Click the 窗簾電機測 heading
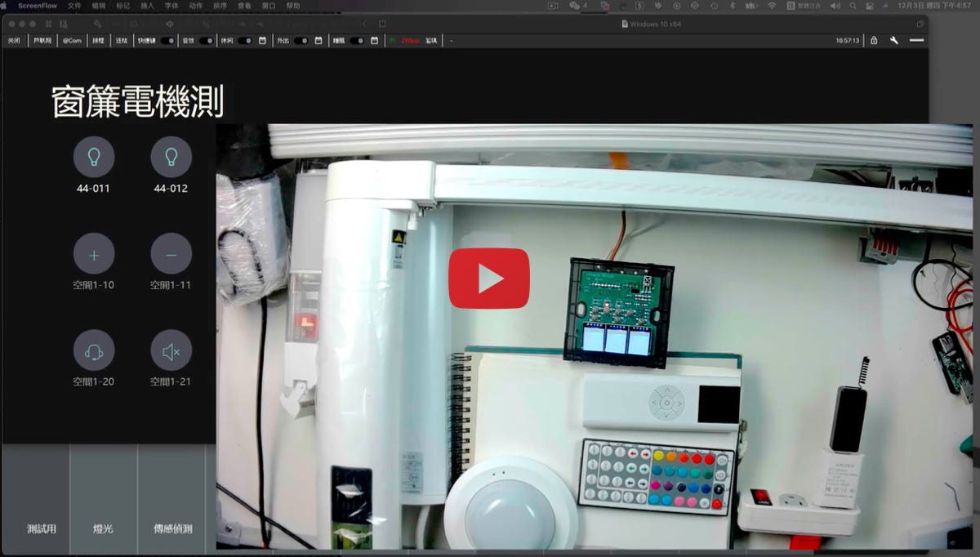 (x=137, y=101)
